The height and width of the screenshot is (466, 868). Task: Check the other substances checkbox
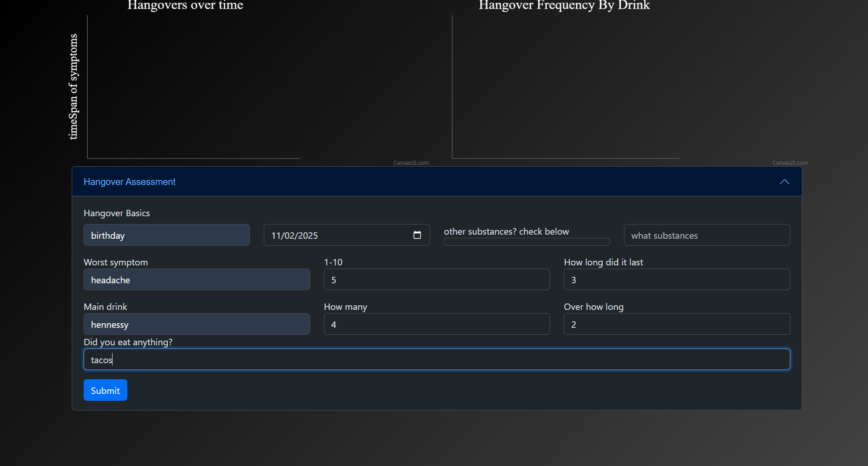coord(526,241)
